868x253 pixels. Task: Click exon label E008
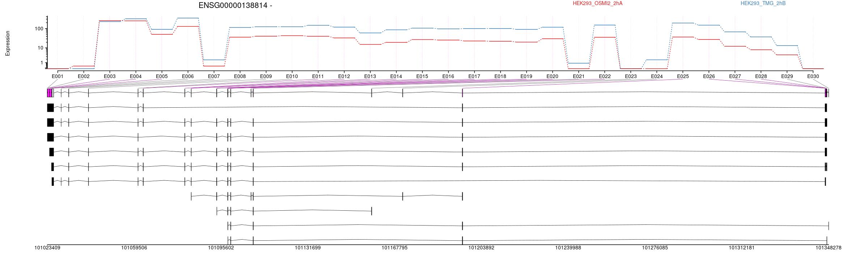coord(240,76)
